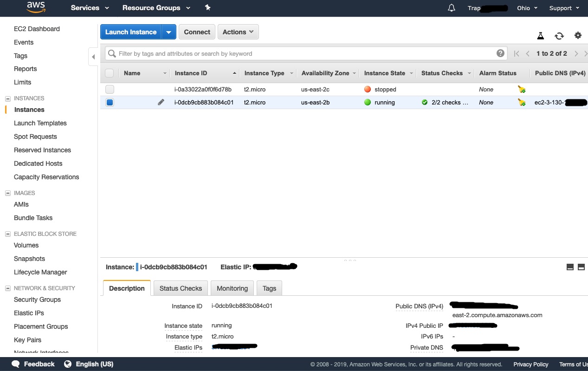
Task: Open the Ohio region selector
Action: coord(527,8)
